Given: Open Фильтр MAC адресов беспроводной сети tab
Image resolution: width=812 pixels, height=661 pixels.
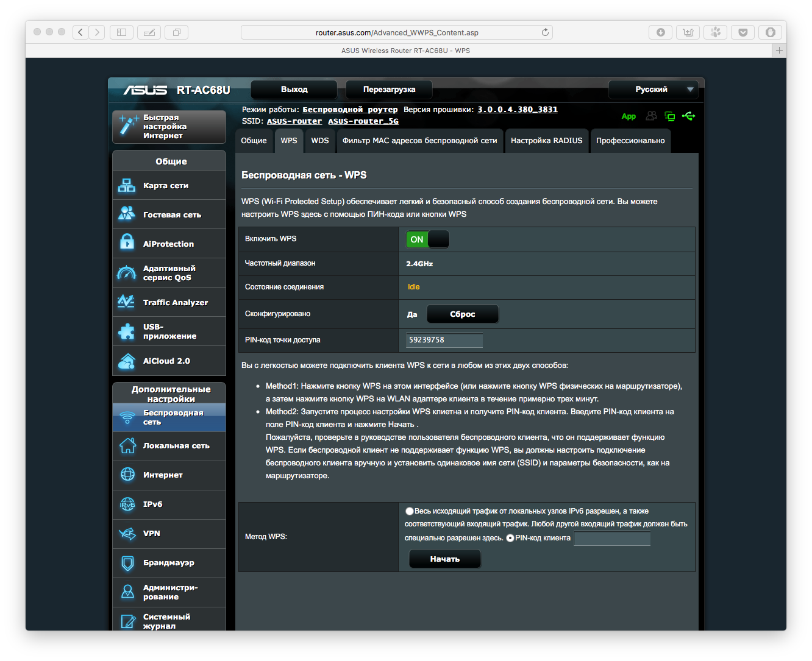Looking at the screenshot, I should [420, 141].
